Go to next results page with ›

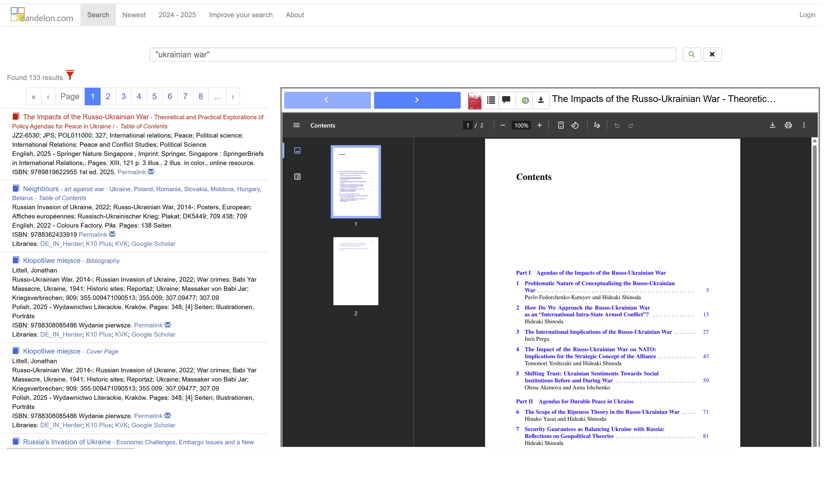(233, 96)
